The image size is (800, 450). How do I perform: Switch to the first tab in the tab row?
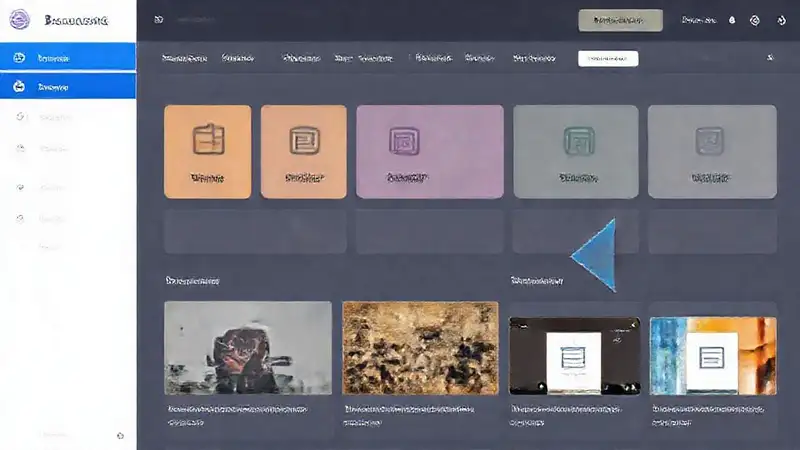[x=185, y=58]
